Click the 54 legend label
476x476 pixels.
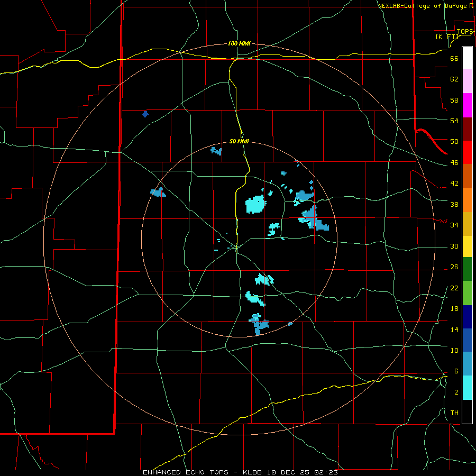[x=454, y=121]
